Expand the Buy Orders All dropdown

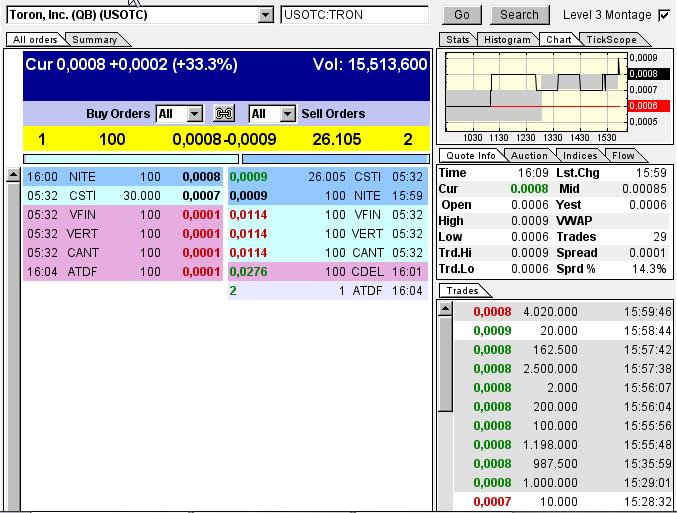195,114
